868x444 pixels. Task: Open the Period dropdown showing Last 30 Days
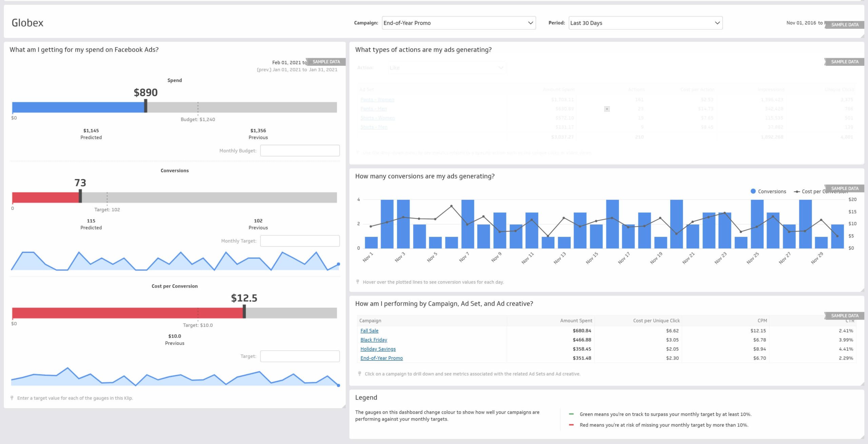pyautogui.click(x=645, y=23)
